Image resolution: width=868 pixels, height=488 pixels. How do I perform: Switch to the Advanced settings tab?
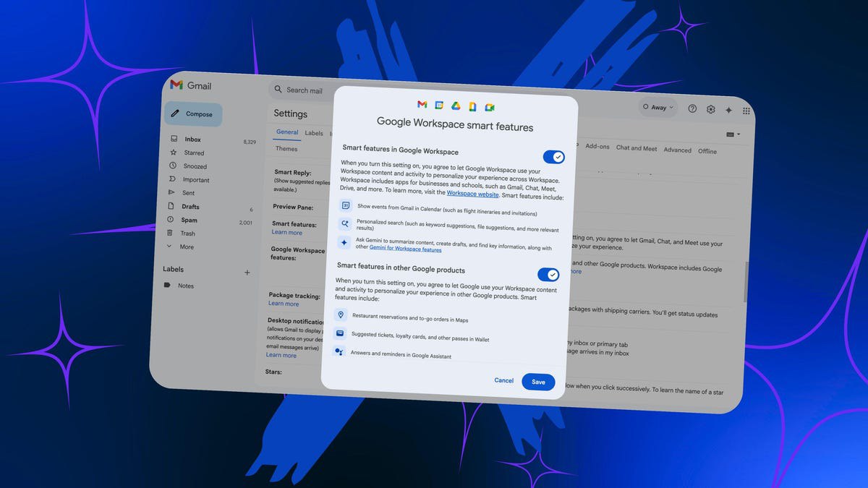(677, 150)
